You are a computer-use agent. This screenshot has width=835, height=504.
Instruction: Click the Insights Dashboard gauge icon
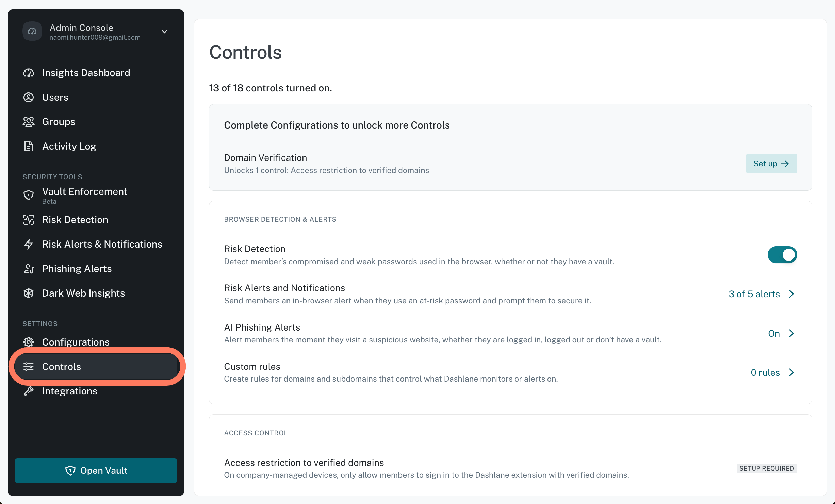(29, 73)
